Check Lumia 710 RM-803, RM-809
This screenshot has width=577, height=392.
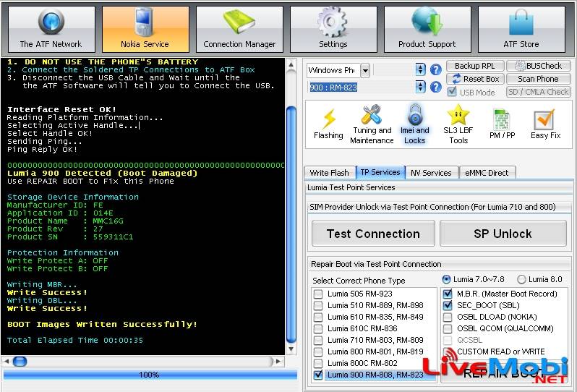[318, 340]
